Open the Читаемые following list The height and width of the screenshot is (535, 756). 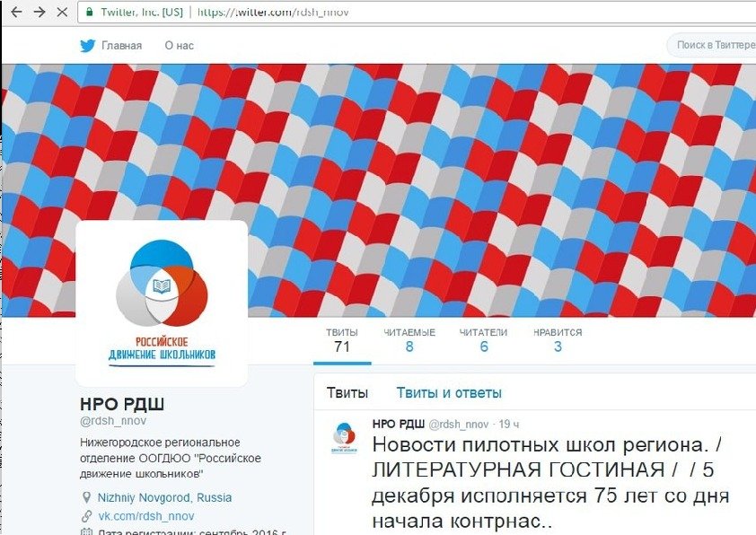[x=409, y=341]
